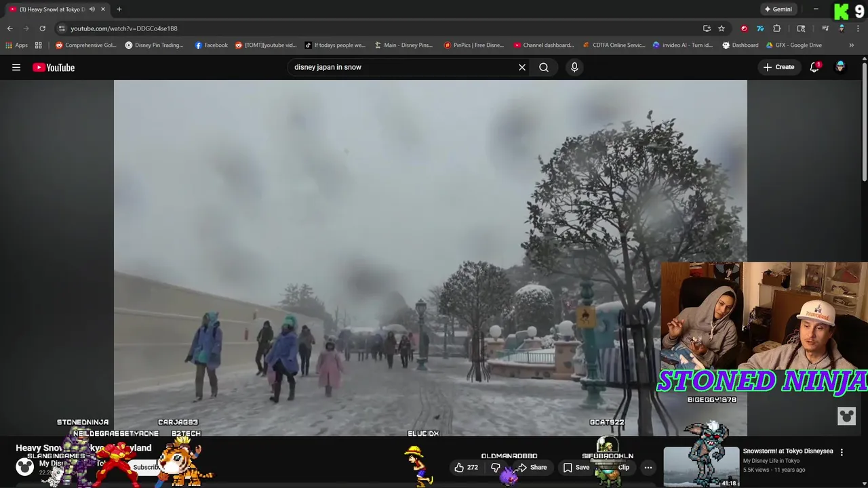Open the Disney Pin Trading bookmark
868x488 pixels.
[x=155, y=45]
